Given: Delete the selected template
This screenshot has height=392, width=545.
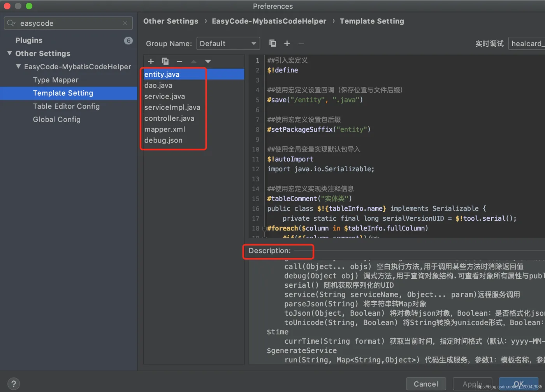Looking at the screenshot, I should (x=179, y=61).
